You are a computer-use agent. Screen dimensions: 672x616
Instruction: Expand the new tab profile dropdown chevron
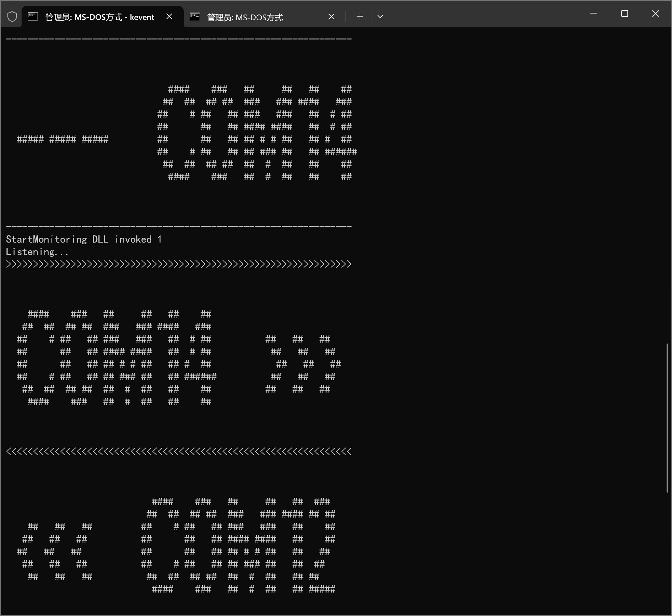(380, 17)
